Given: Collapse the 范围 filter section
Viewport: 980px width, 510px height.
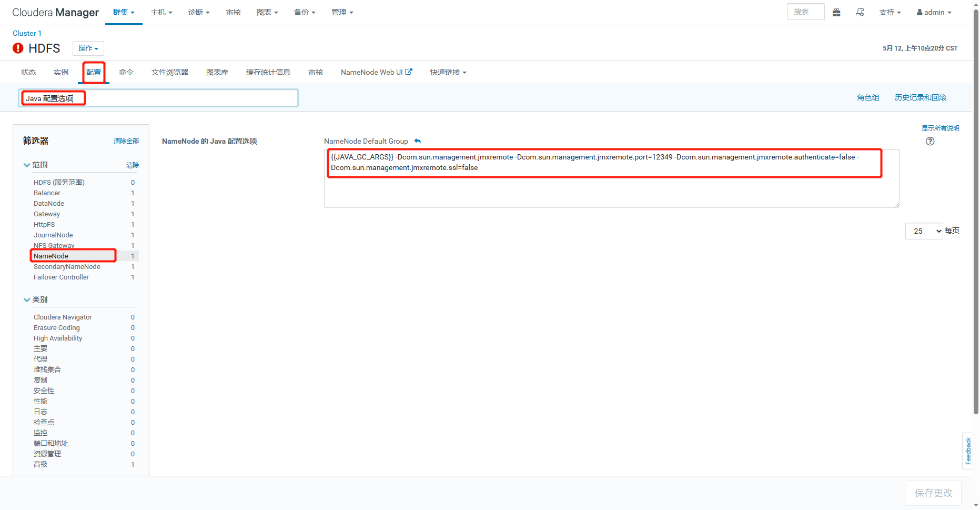Looking at the screenshot, I should coord(36,165).
